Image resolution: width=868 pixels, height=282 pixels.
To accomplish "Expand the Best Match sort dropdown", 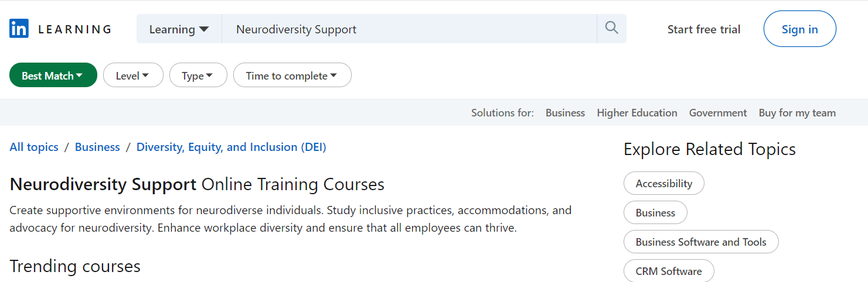I will pos(53,75).
